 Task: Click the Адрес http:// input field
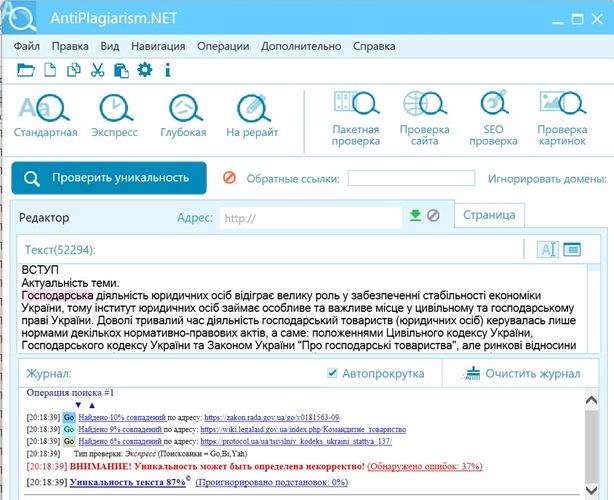pos(310,217)
